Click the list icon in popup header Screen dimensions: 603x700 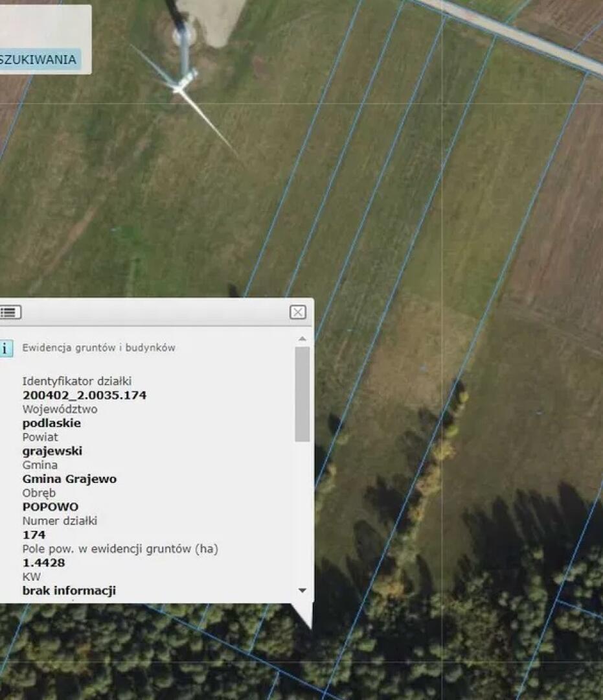pos(10,312)
